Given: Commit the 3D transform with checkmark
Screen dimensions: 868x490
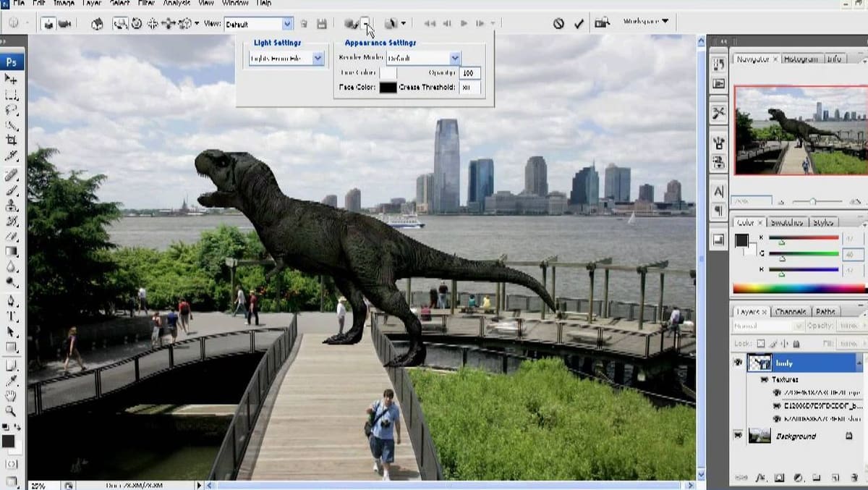Looking at the screenshot, I should (x=579, y=23).
